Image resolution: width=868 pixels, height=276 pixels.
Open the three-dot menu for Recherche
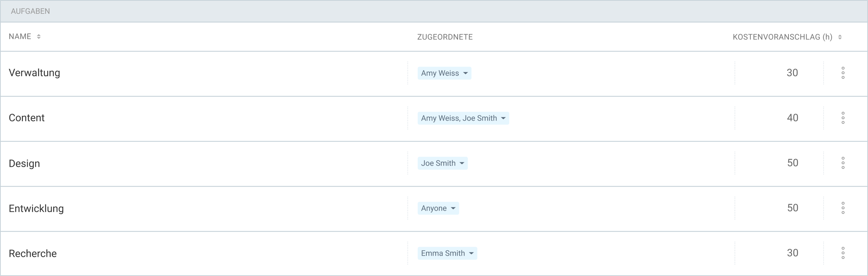pyautogui.click(x=843, y=253)
